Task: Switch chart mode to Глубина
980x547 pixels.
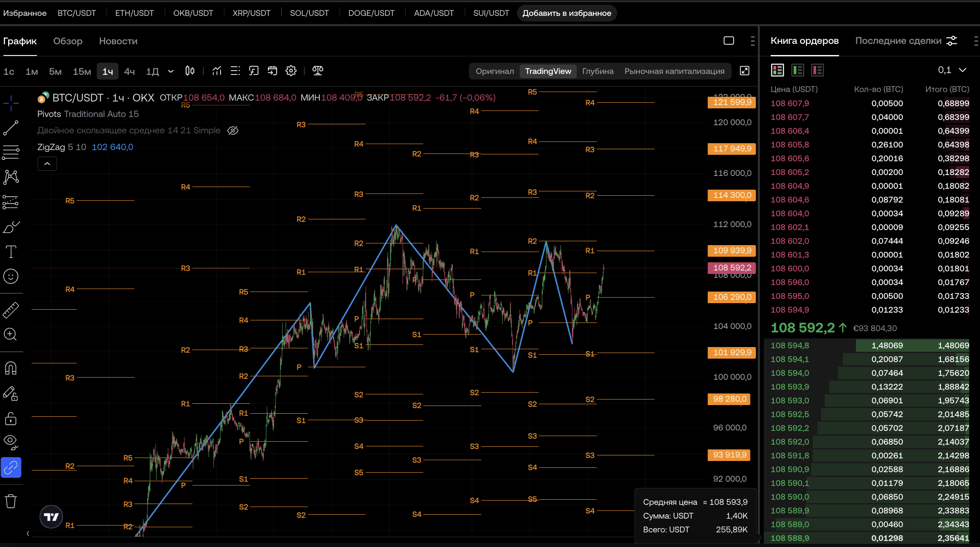Action: pyautogui.click(x=598, y=71)
